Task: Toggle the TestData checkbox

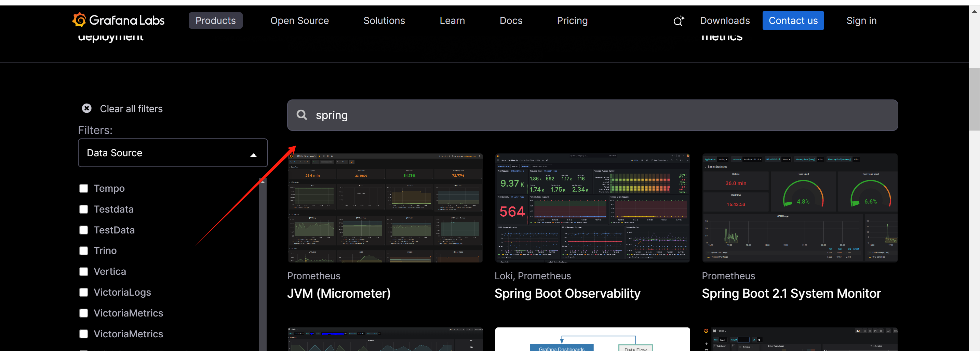Action: [84, 230]
